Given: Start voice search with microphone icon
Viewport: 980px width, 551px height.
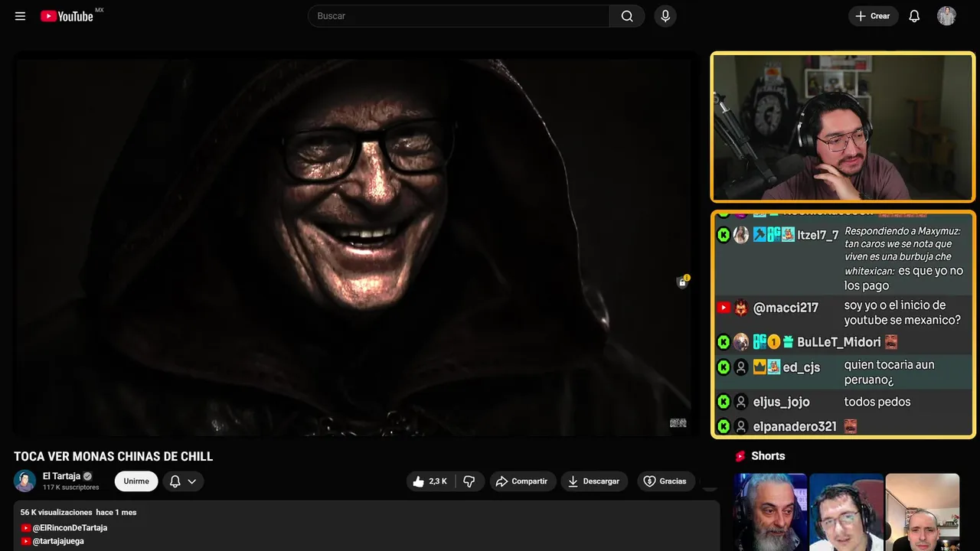Looking at the screenshot, I should pos(665,16).
